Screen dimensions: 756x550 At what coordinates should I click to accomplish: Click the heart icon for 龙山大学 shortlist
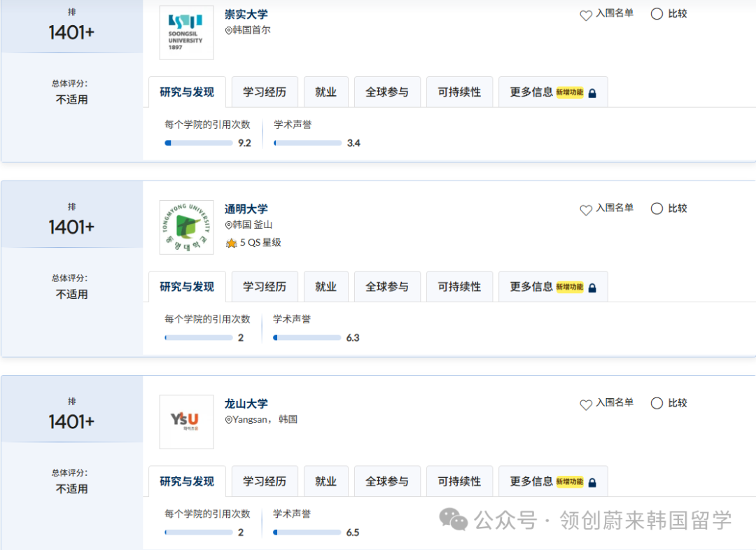[x=586, y=405]
